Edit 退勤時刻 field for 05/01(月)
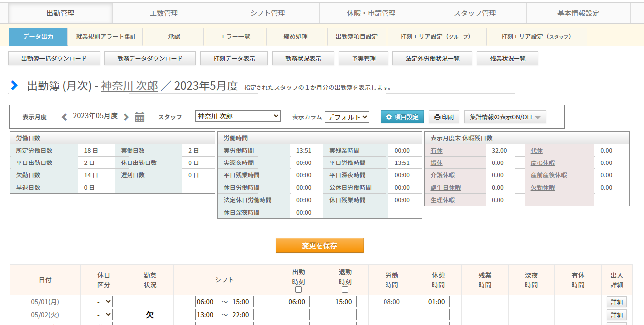 tap(345, 302)
